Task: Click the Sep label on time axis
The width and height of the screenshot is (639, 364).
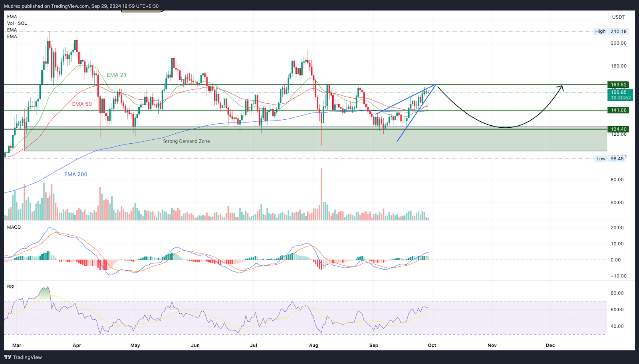Action: [374, 345]
